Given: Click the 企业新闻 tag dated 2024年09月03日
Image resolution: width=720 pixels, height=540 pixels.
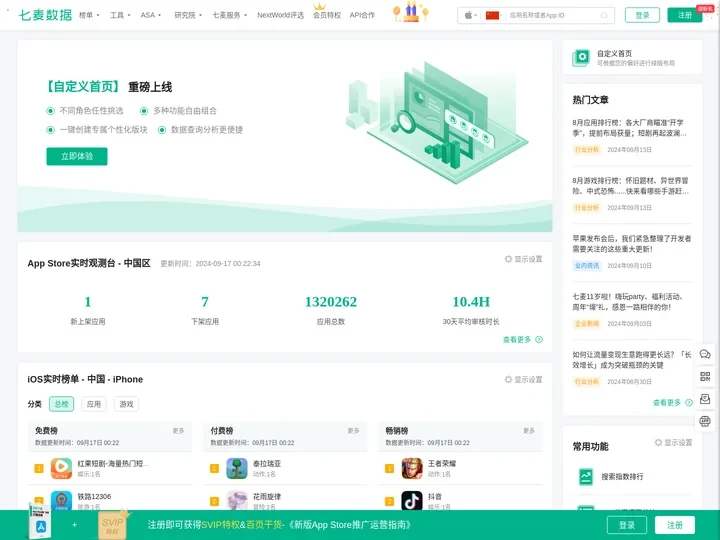Looking at the screenshot, I should click(586, 323).
